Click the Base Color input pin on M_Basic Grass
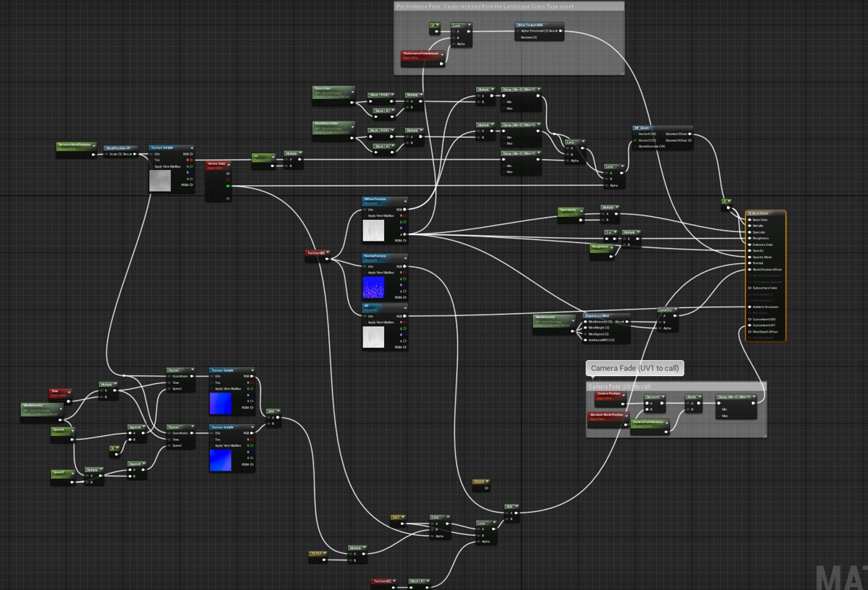This screenshot has width=868, height=590. click(x=749, y=220)
